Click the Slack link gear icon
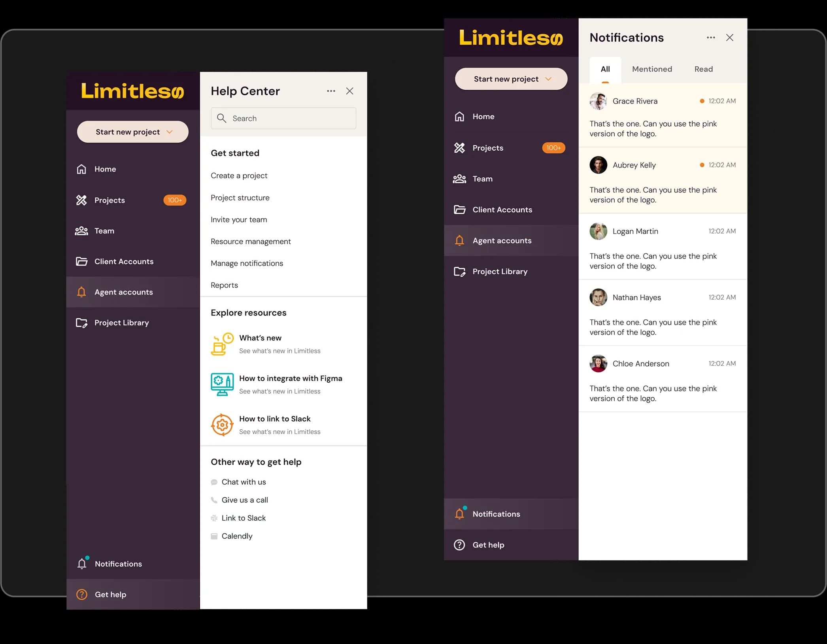The width and height of the screenshot is (827, 644). pyautogui.click(x=222, y=425)
